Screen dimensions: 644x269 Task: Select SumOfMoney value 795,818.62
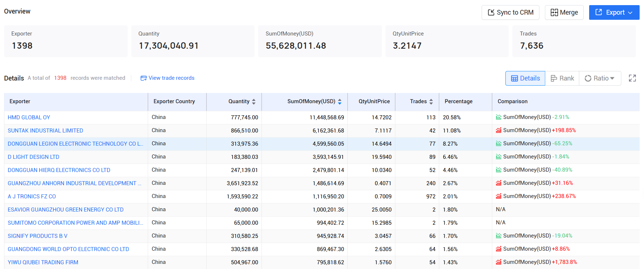(330, 262)
